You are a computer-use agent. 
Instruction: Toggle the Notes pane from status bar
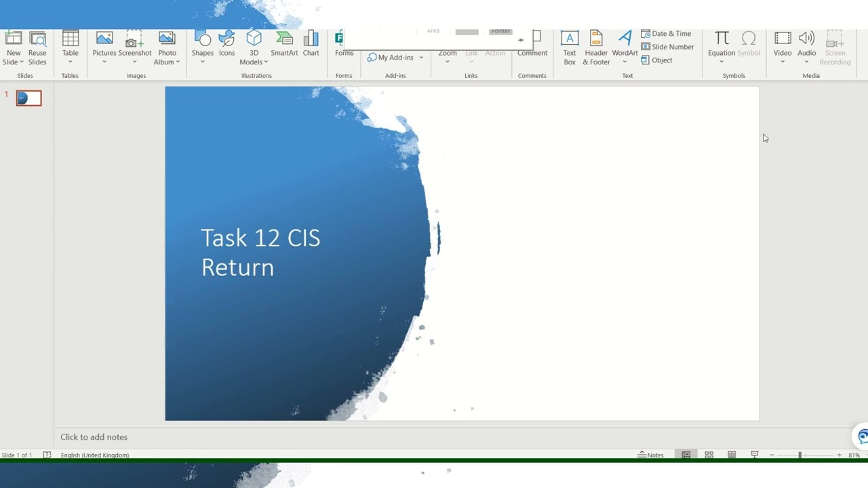pyautogui.click(x=651, y=455)
